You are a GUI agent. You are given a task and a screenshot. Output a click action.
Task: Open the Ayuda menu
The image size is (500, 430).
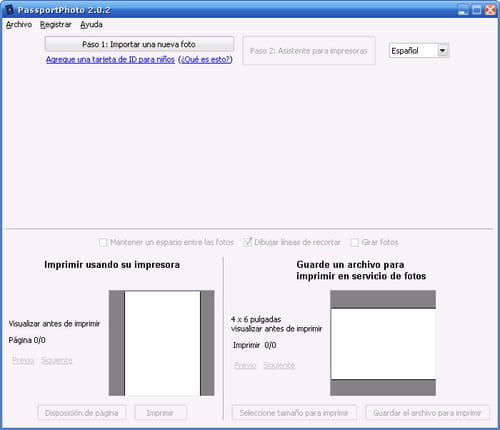(91, 24)
